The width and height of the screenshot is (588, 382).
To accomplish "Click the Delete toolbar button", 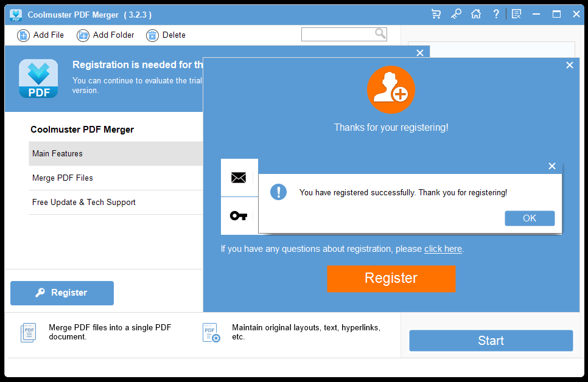I will pyautogui.click(x=166, y=35).
